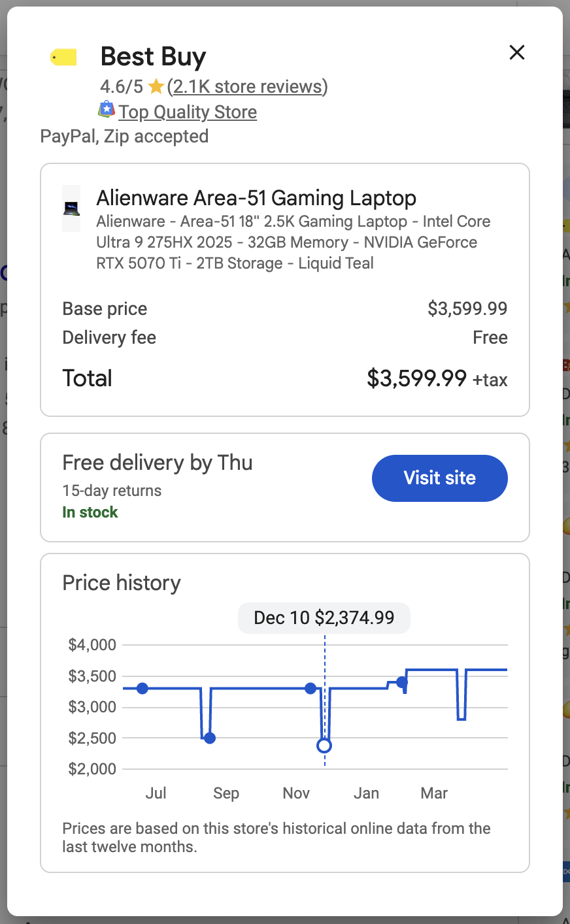Screen dimensions: 570x924
Task: Click the green In stock label
Action: [x=90, y=512]
